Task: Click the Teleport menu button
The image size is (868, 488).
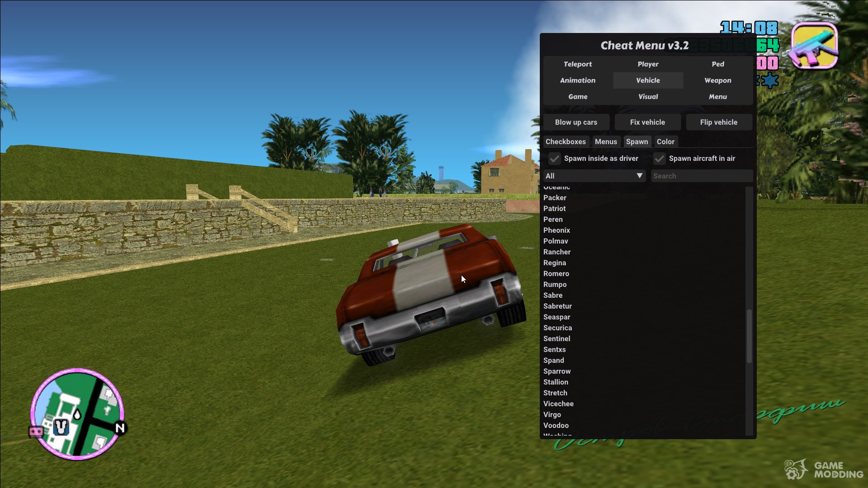Action: coord(577,63)
